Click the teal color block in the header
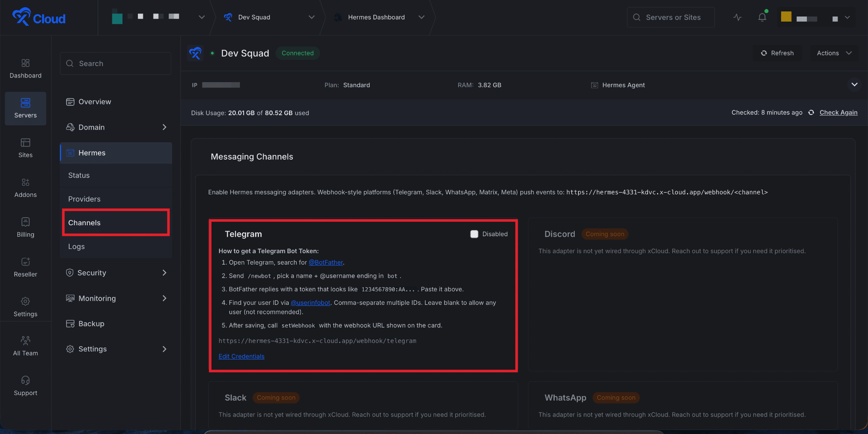The height and width of the screenshot is (434, 868). point(117,17)
